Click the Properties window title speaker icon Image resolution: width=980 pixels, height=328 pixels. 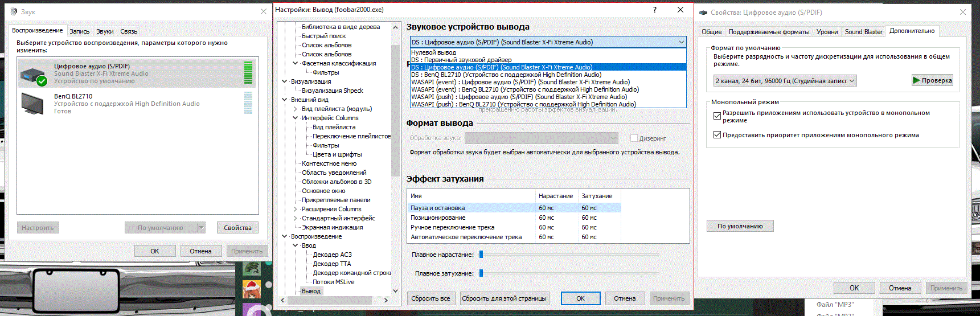click(703, 12)
